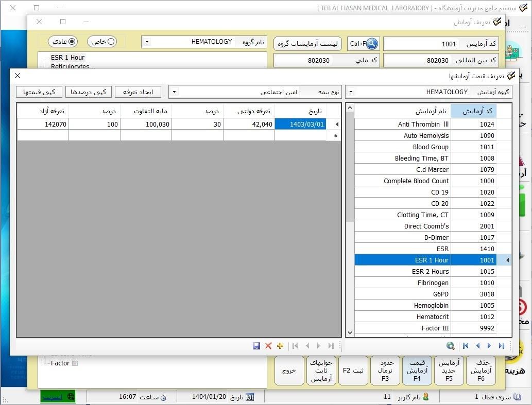Search tests with the globe magnifier icon

coord(451,346)
